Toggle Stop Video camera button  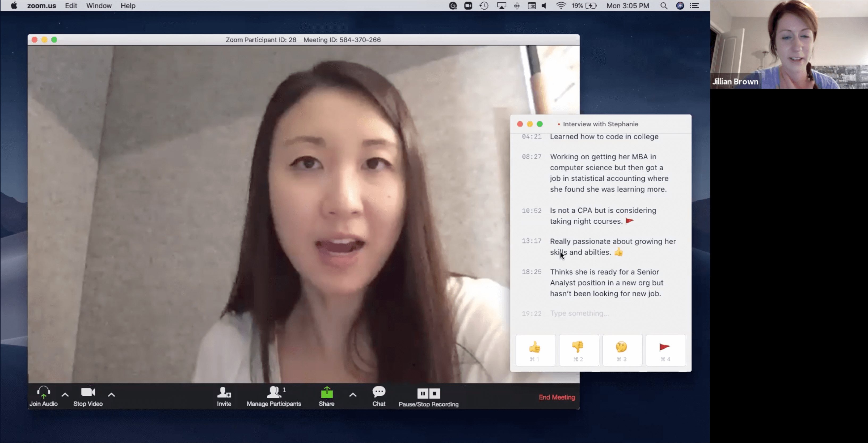click(x=88, y=393)
